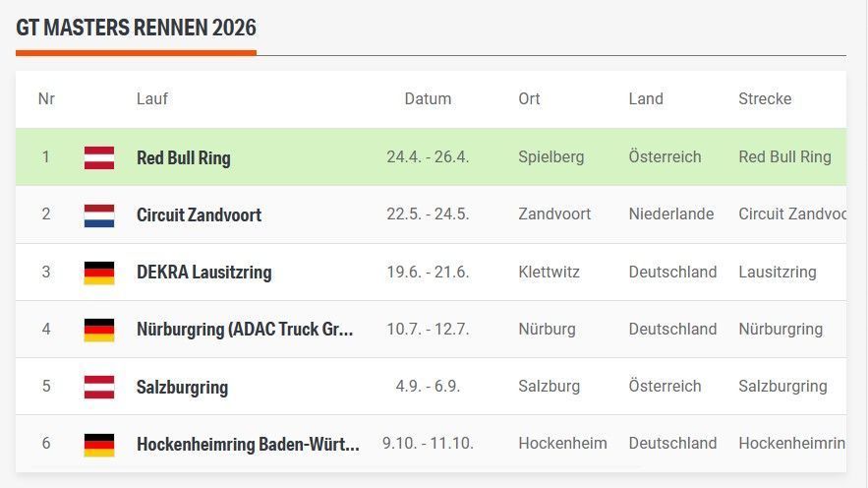Open the Hockenheimring Baden-Württemberg race link
The image size is (868, 488).
(248, 443)
